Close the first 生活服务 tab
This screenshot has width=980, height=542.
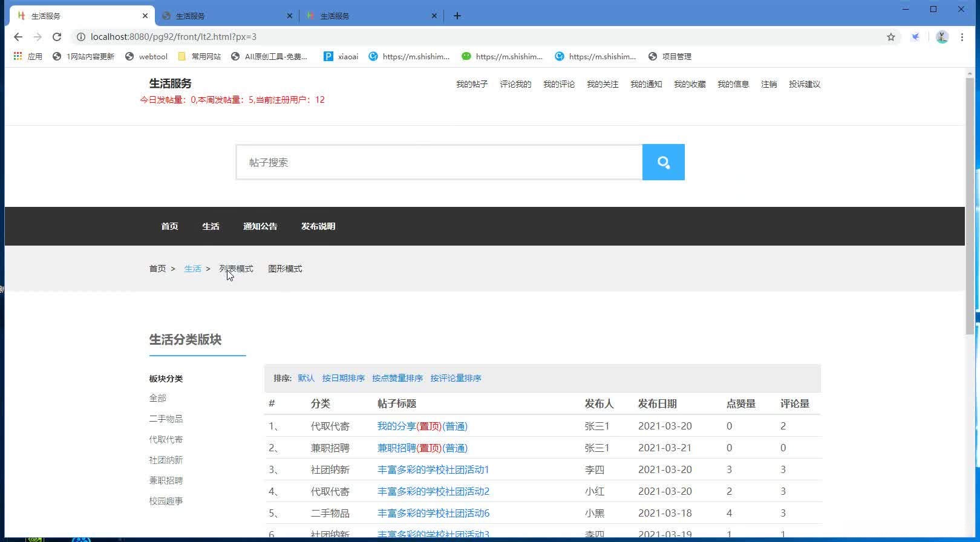click(x=145, y=16)
